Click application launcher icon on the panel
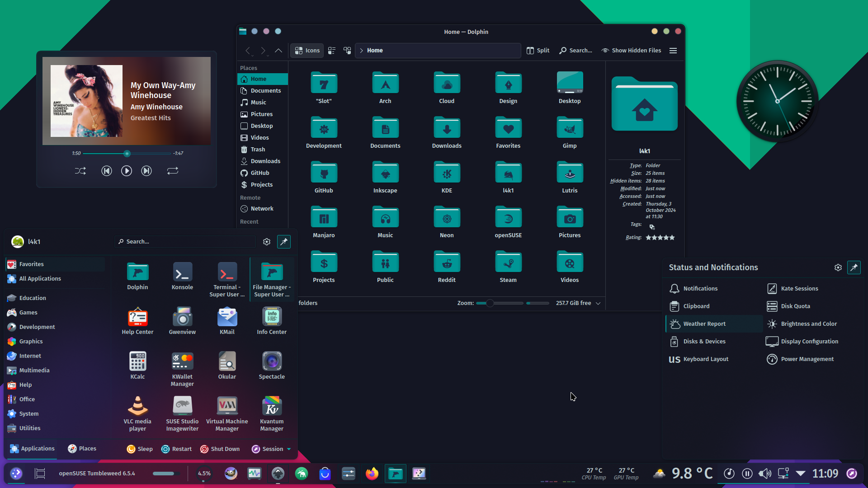868x488 pixels. pos(16,474)
